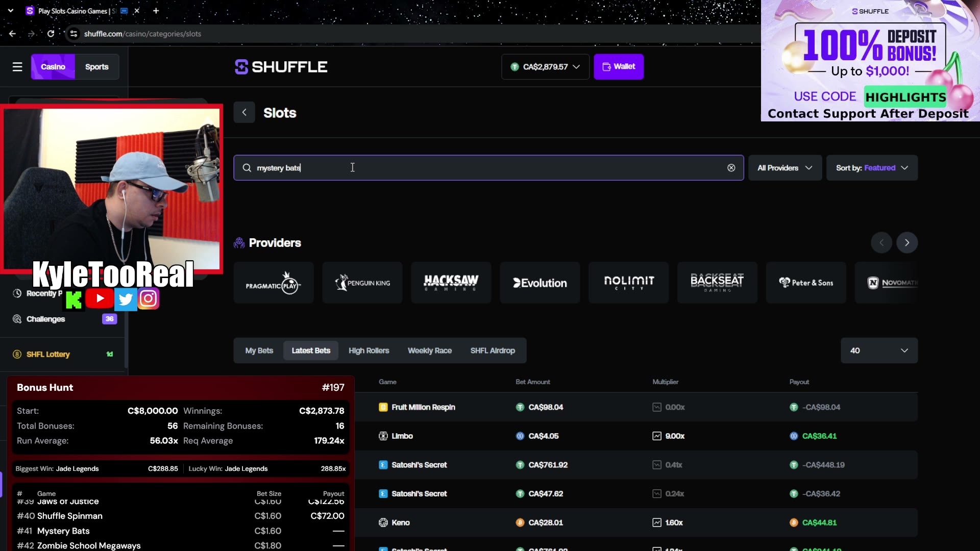Open the SHFL Airdrop tab

[x=493, y=350]
